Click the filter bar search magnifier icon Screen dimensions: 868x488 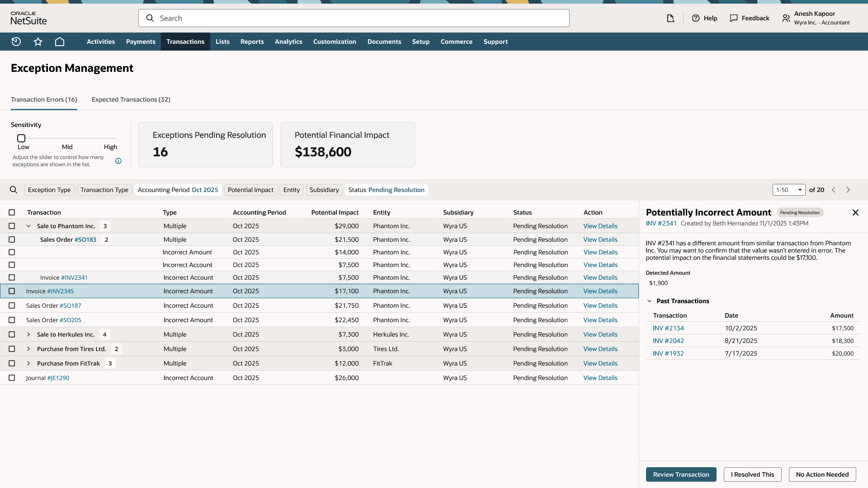14,190
